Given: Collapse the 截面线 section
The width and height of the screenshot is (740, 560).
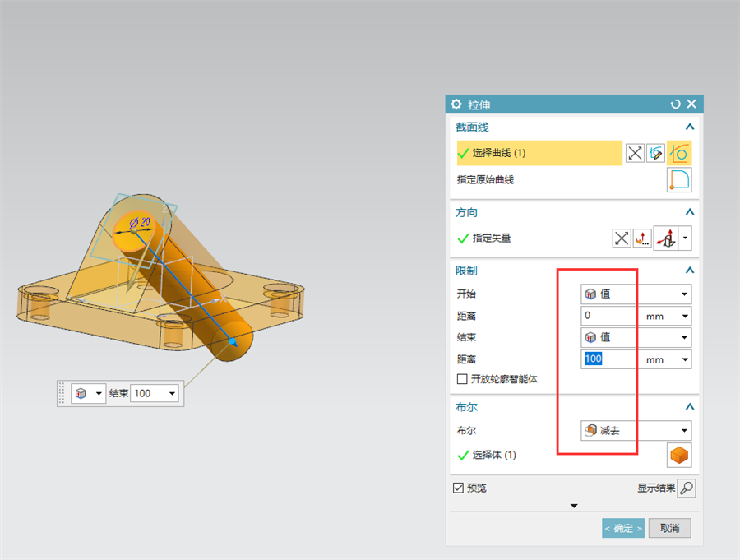Looking at the screenshot, I should [x=690, y=127].
